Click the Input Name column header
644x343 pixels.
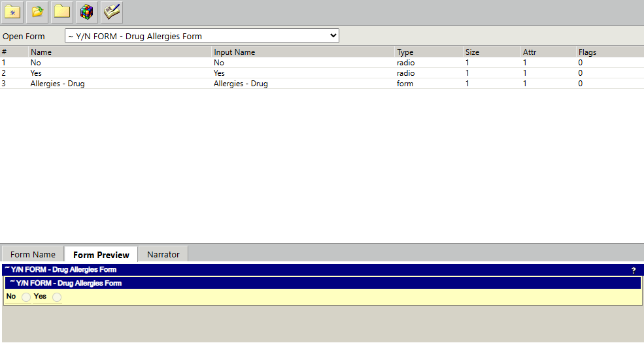point(303,52)
